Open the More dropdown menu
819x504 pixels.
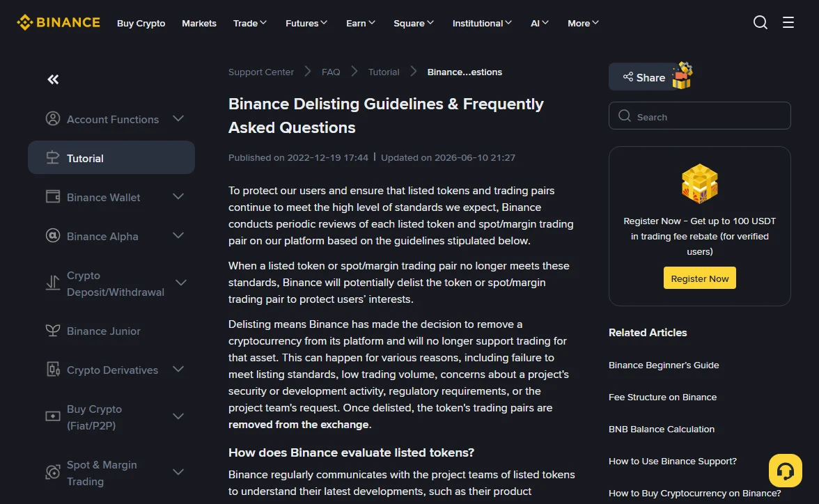pyautogui.click(x=583, y=23)
